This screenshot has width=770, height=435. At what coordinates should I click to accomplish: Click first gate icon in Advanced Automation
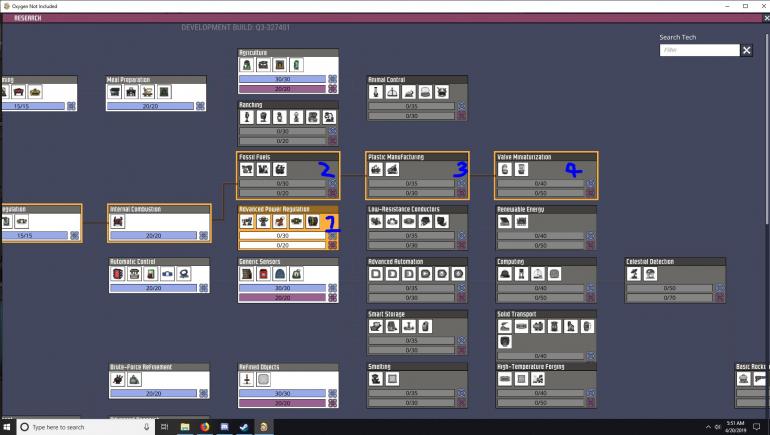pos(376,274)
